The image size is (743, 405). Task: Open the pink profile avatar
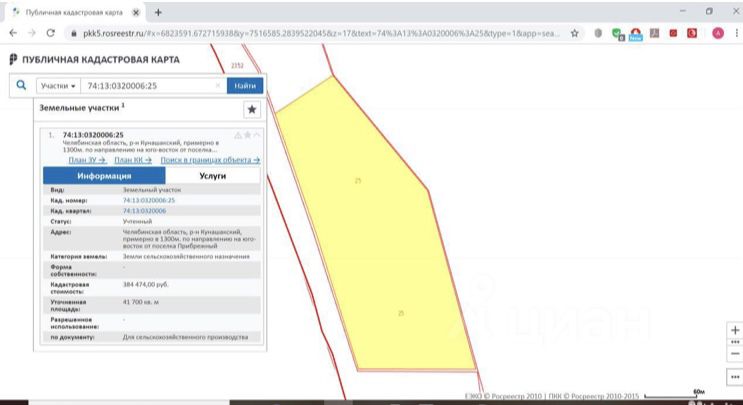coord(718,33)
